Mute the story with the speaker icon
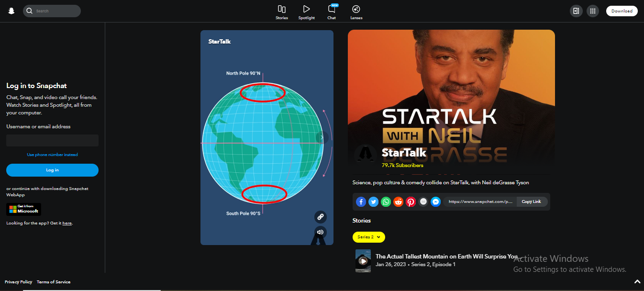Image resolution: width=644 pixels, height=291 pixels. [321, 232]
